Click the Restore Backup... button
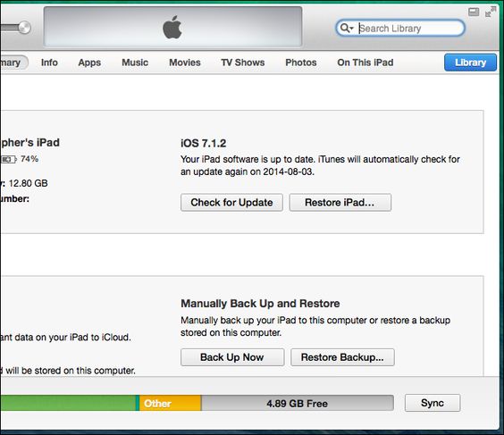 (342, 357)
